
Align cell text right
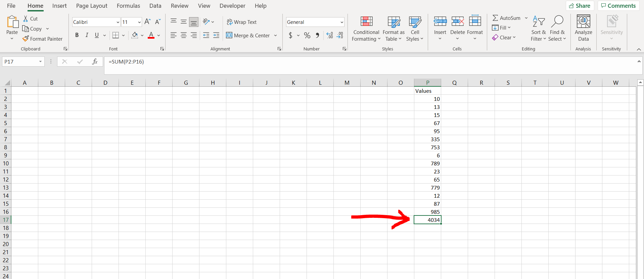point(194,35)
